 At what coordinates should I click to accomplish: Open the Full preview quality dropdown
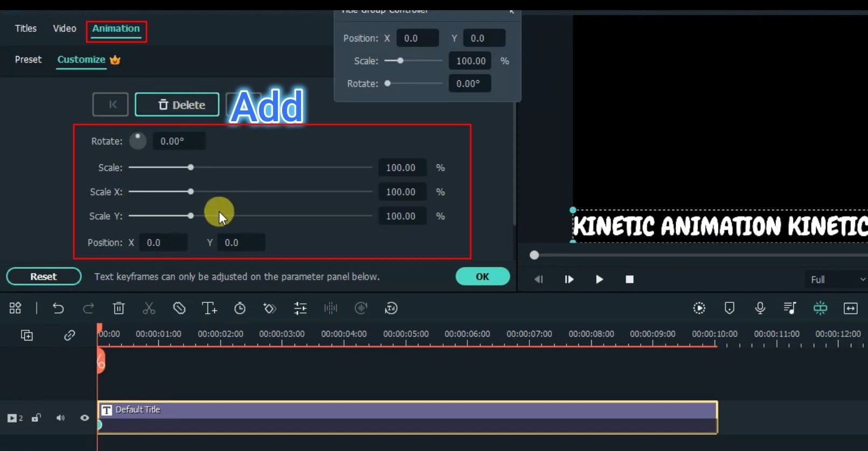coord(836,280)
